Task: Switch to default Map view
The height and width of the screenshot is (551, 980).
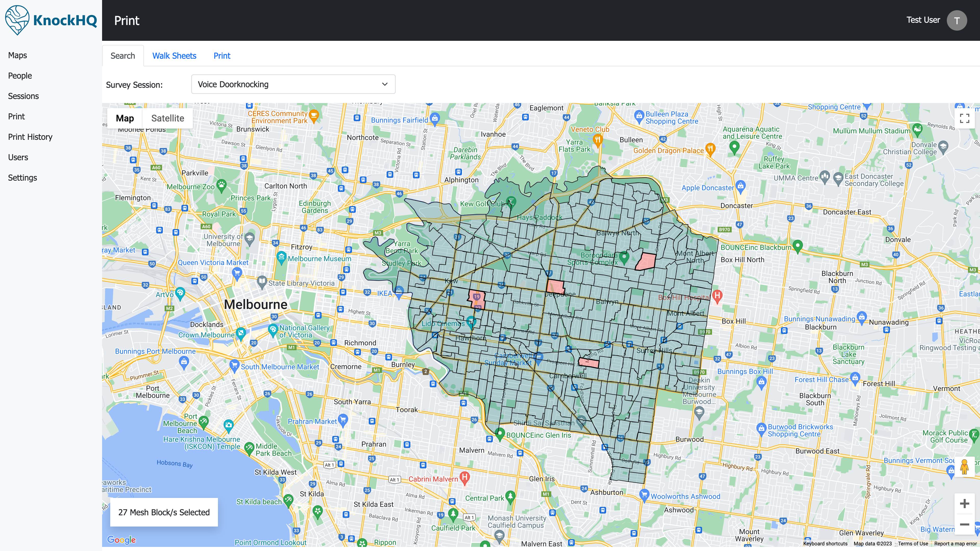Action: (125, 118)
